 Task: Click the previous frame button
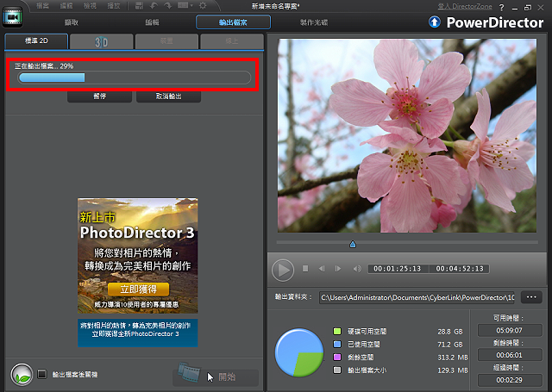(x=322, y=269)
